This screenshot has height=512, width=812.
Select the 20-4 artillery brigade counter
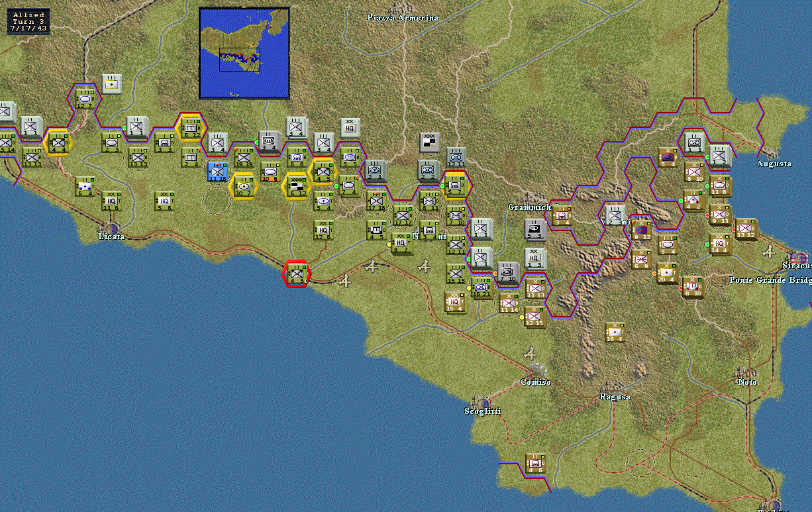[668, 273]
